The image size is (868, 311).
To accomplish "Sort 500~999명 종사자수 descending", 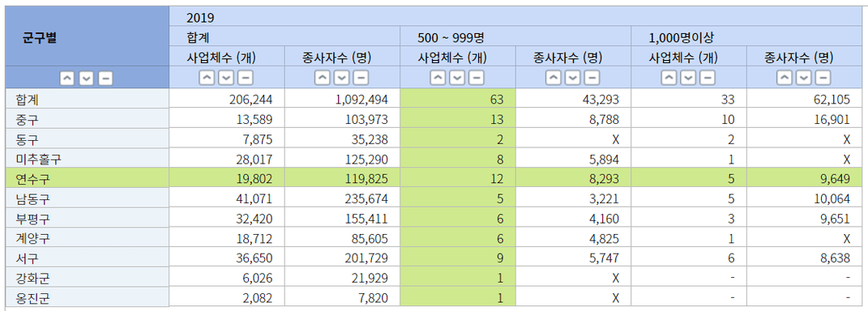I will pos(573,78).
